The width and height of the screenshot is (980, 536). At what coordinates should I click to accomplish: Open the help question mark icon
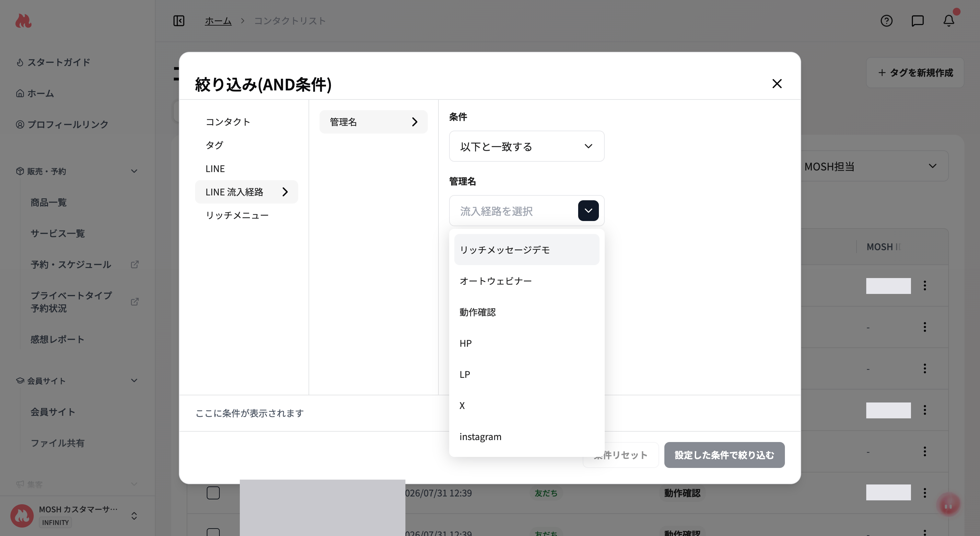coord(886,20)
